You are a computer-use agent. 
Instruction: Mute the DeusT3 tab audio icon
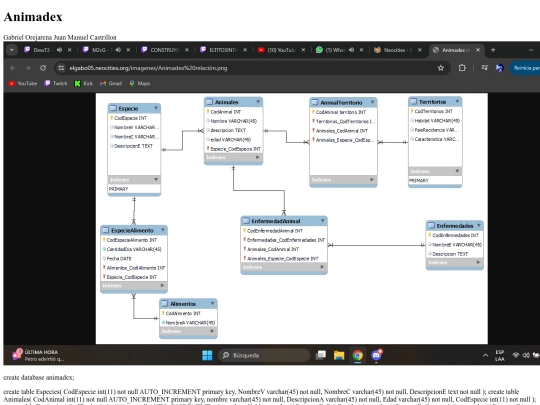[x=59, y=50]
